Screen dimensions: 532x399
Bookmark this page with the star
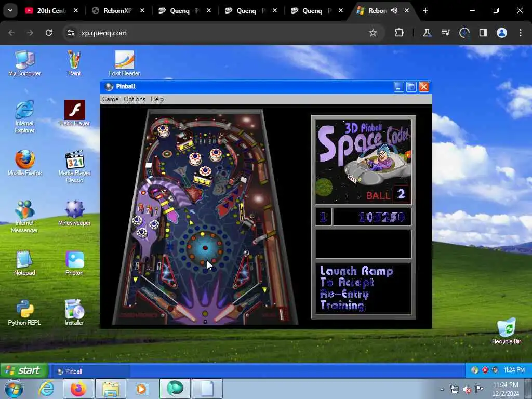click(x=373, y=33)
